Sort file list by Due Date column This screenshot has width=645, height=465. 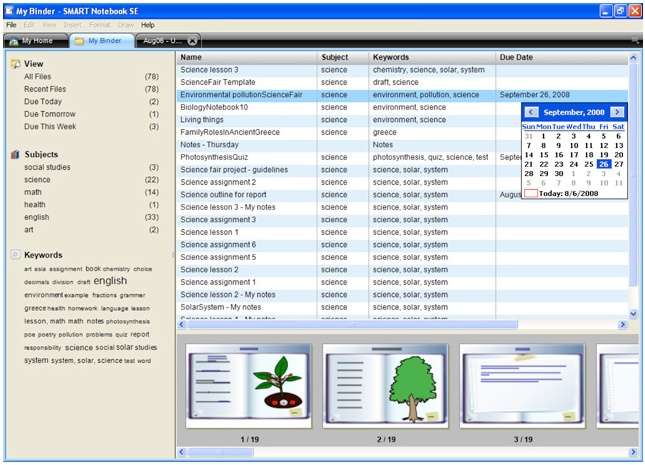pyautogui.click(x=560, y=57)
